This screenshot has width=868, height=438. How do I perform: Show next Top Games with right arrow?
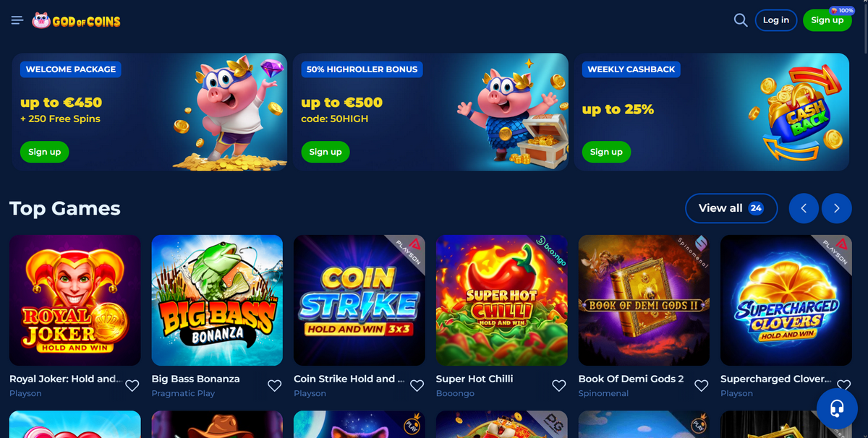pyautogui.click(x=837, y=208)
